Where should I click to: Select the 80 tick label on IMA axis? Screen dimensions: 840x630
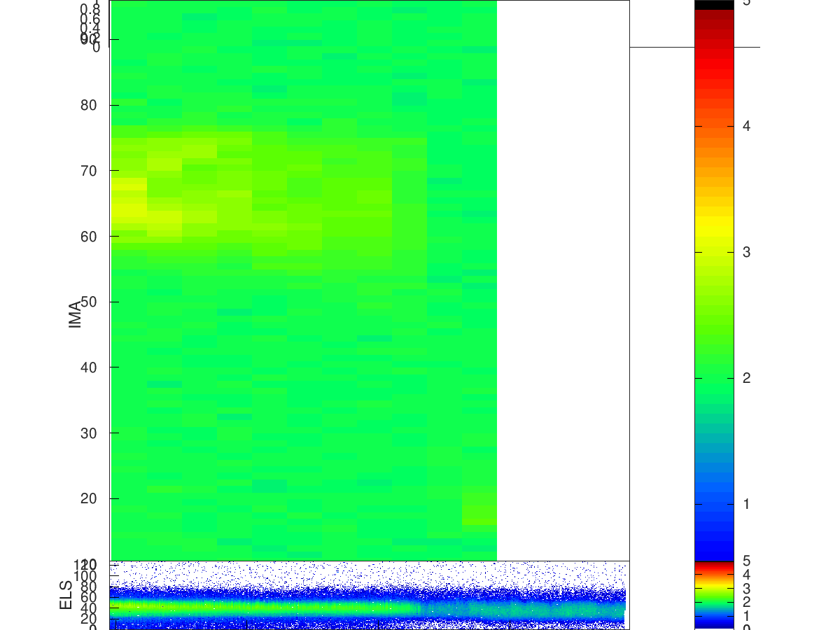click(89, 105)
